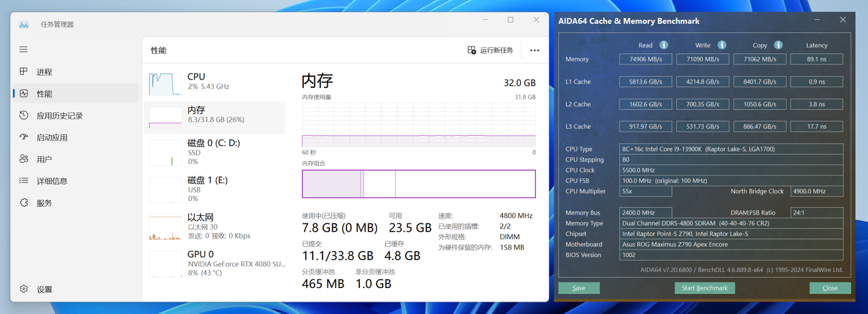Open the 进程 (Processes) page icon
The width and height of the screenshot is (868, 314).
tap(24, 71)
